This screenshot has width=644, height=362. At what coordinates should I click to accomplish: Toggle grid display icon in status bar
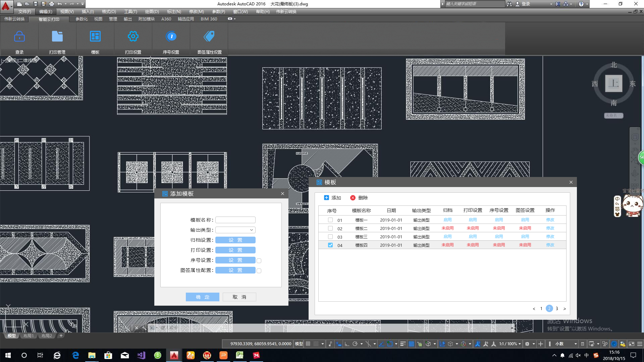(308, 344)
